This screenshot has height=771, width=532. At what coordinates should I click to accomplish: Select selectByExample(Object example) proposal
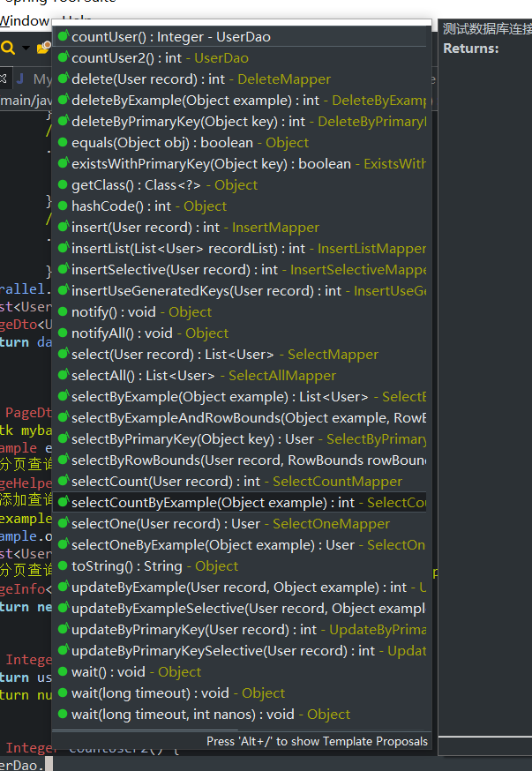(x=239, y=396)
